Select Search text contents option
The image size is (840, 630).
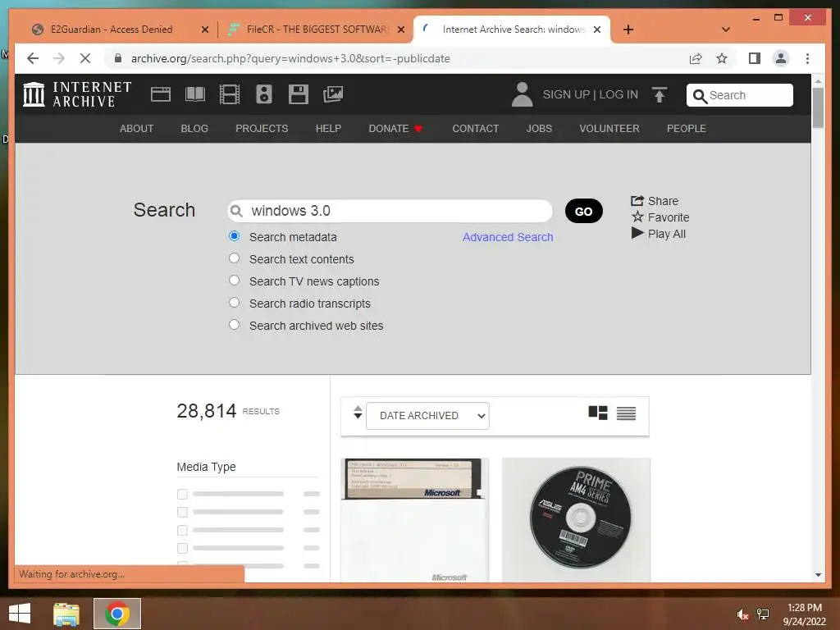point(234,258)
